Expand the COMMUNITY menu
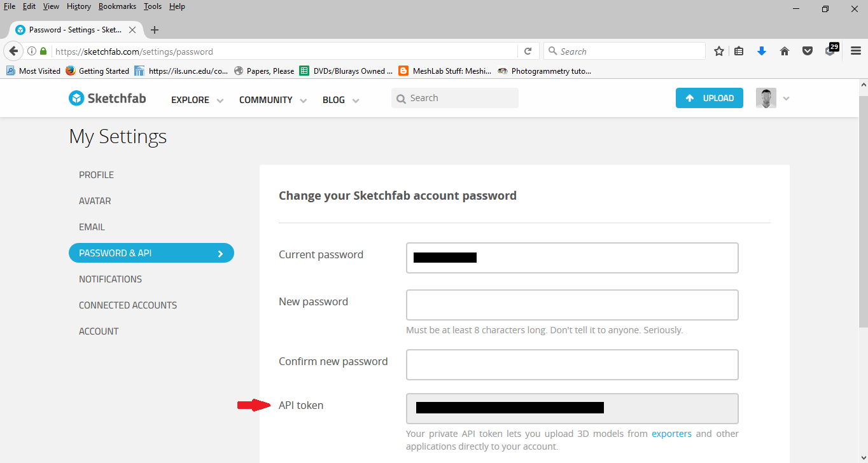Viewport: 868px width, 463px height. [x=273, y=100]
